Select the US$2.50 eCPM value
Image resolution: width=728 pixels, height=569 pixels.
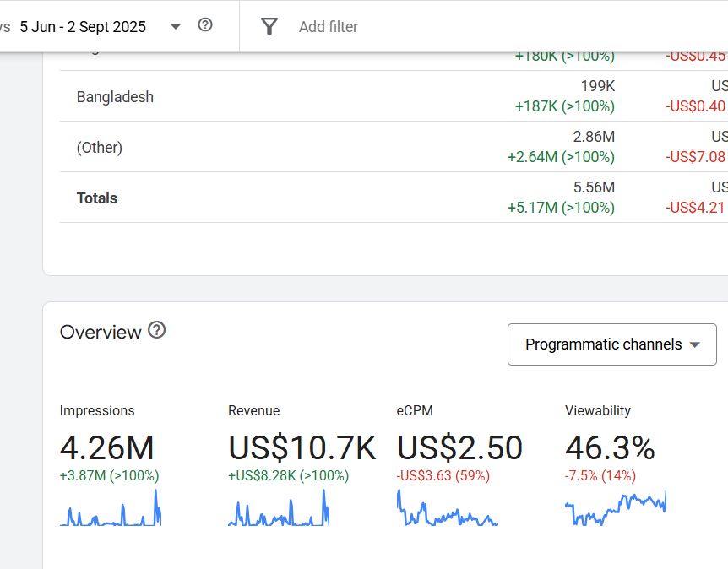click(459, 447)
